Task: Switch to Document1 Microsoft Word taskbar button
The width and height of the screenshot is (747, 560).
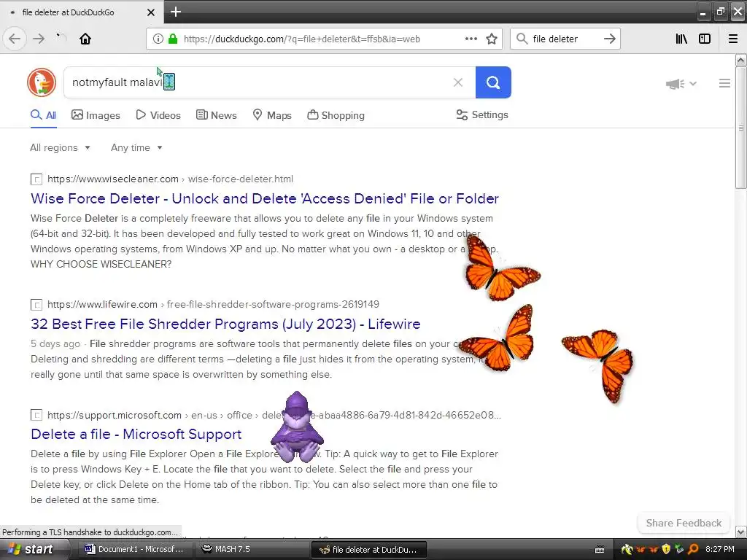Action: click(x=134, y=549)
